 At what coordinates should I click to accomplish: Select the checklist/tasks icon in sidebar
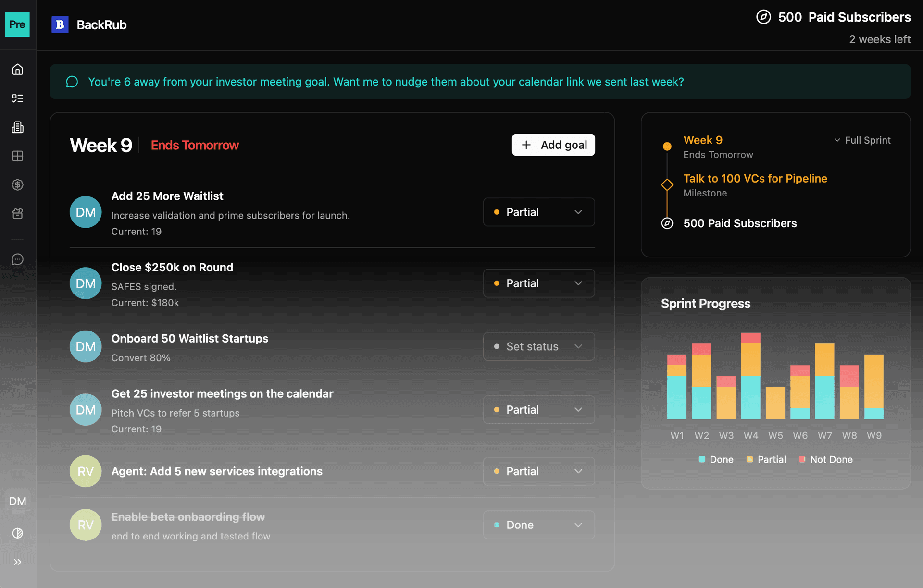click(17, 98)
